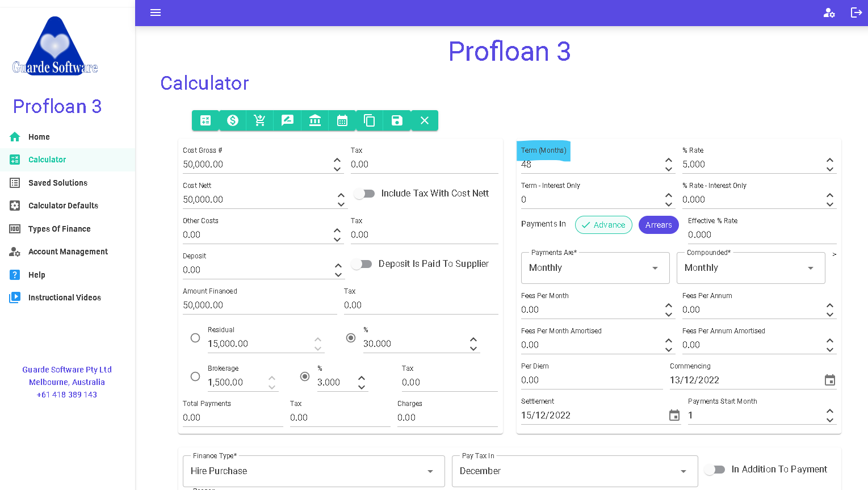Viewport: 868px width, 490px height.
Task: Increase the Term (Months) value
Action: point(669,161)
